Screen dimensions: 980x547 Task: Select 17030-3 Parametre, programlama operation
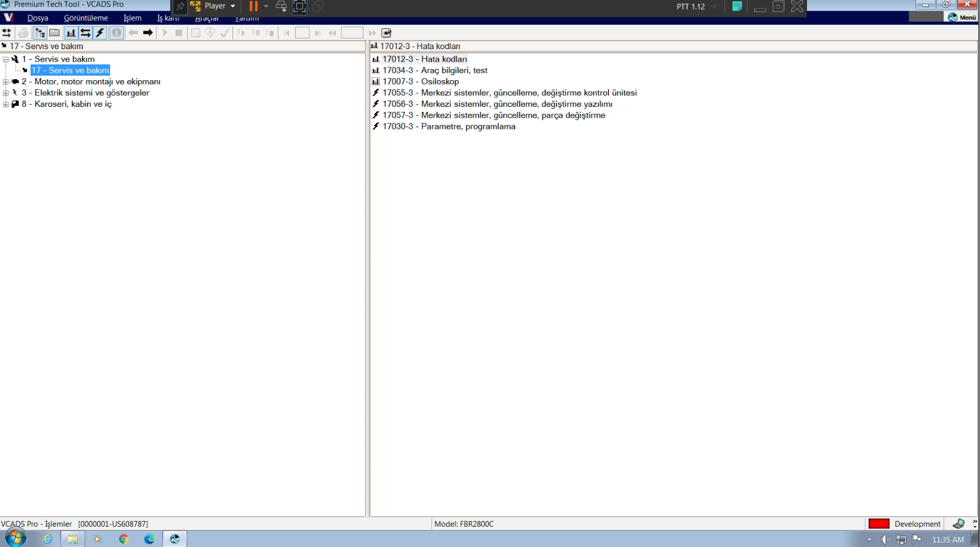[448, 127]
